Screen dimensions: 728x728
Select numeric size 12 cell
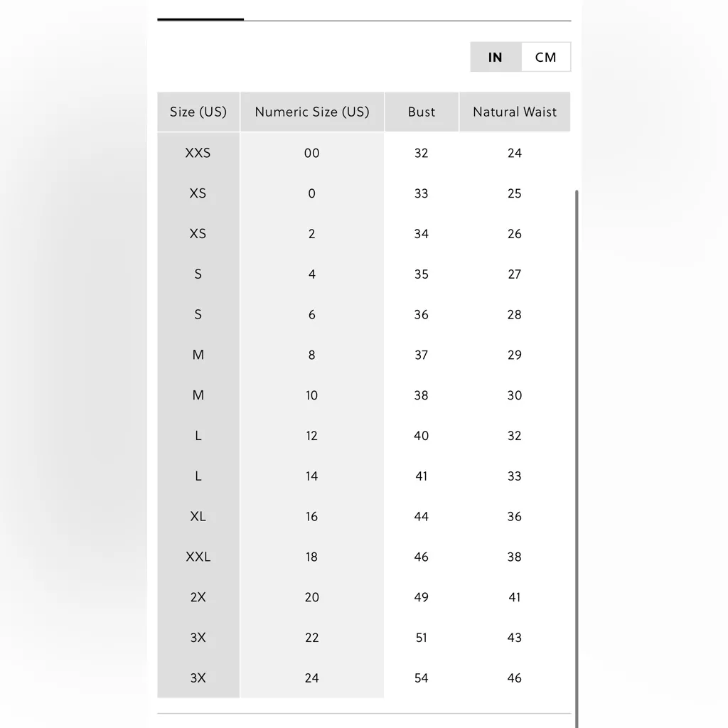click(312, 436)
